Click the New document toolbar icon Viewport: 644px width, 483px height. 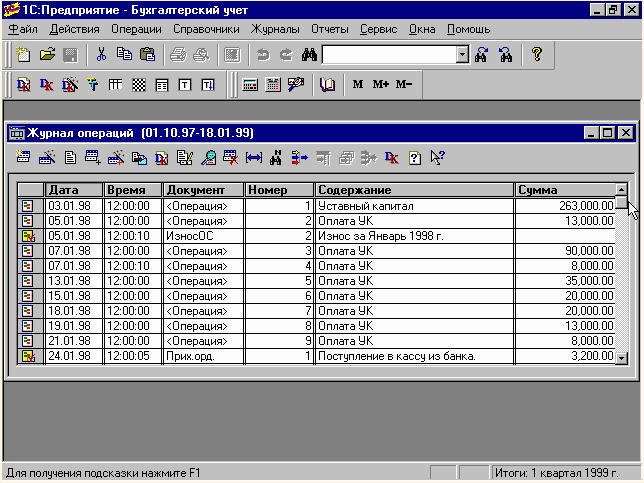[x=23, y=55]
